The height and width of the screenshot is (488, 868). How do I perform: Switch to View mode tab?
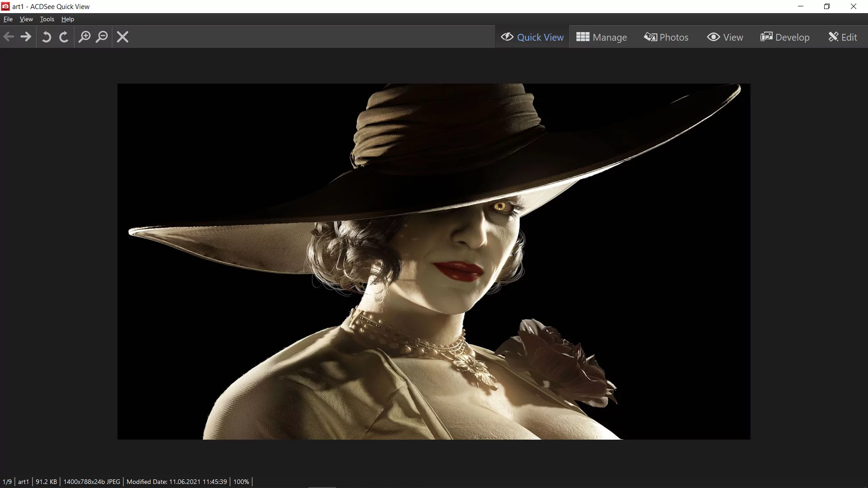pyautogui.click(x=725, y=37)
